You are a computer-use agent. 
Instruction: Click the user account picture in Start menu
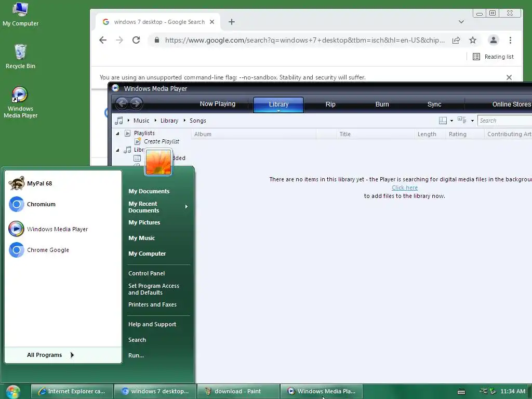[158, 162]
